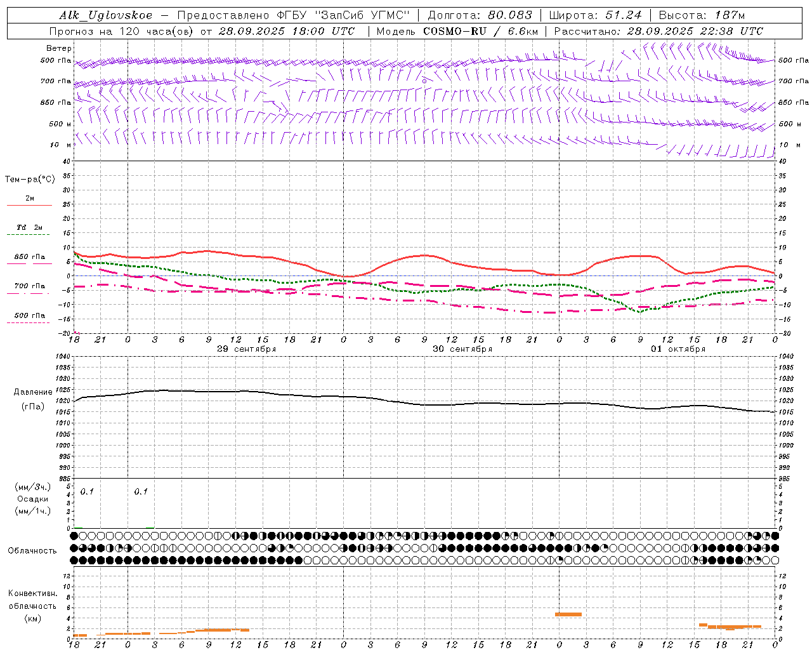
Task: Select the text Предоставлено ФГБУ "ЗапСиб УГМС"
Action: [x=293, y=15]
